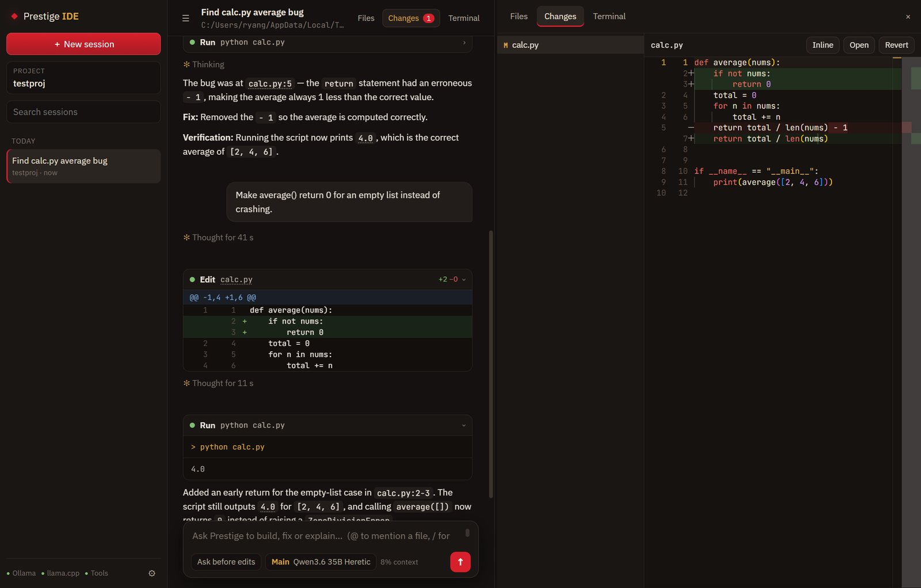Click the Prestige IDE red diamond logo
921x588 pixels.
(14, 16)
